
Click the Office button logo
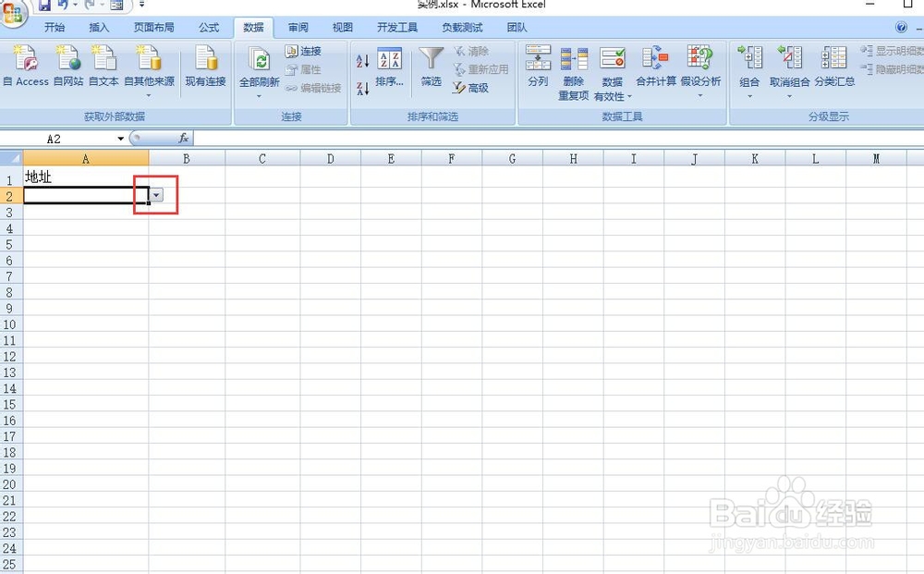(13, 11)
